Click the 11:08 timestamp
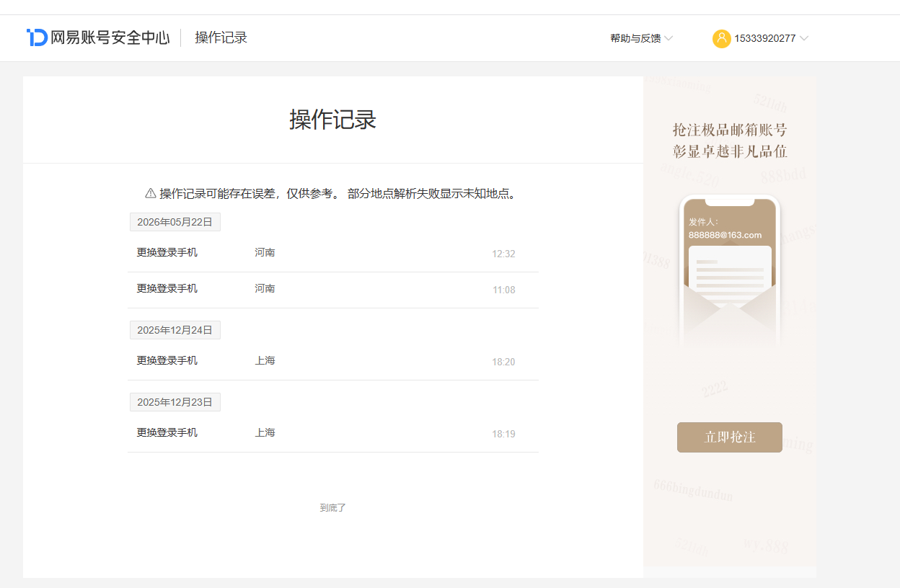900x588 pixels. [x=503, y=290]
